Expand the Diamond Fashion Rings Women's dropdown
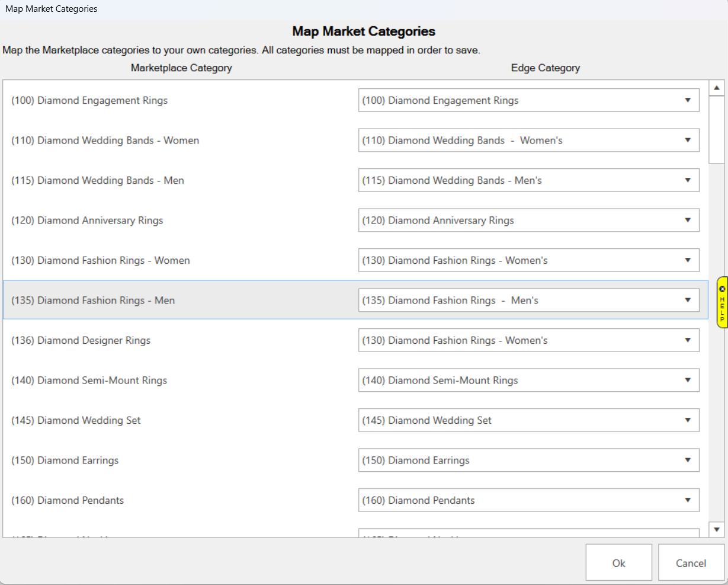The image size is (728, 585). coord(688,260)
